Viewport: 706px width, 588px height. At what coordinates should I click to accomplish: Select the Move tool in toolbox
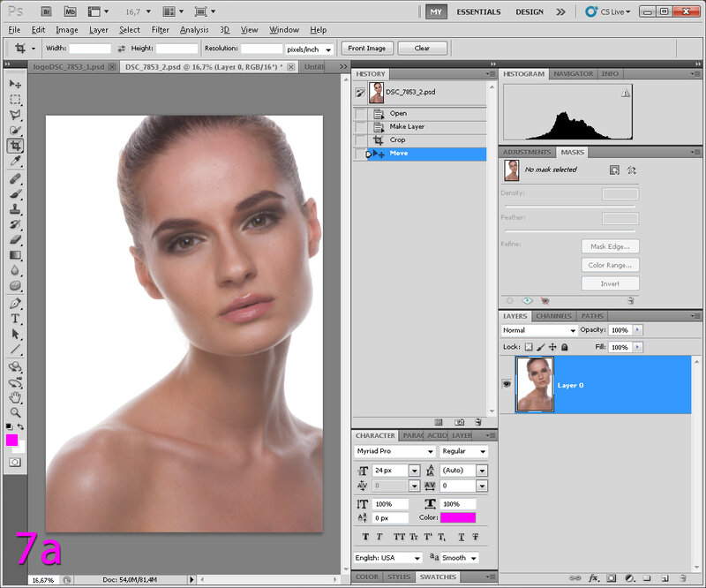(15, 83)
